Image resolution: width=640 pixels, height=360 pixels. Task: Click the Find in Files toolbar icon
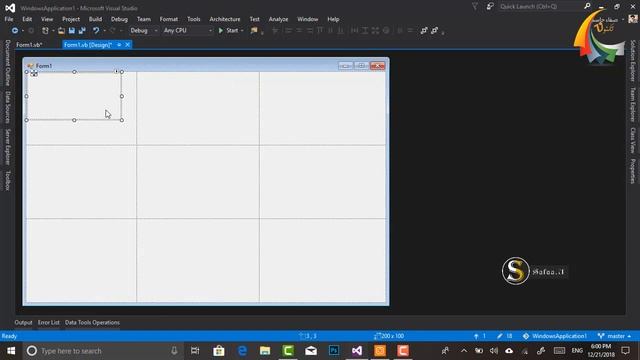pos(254,31)
